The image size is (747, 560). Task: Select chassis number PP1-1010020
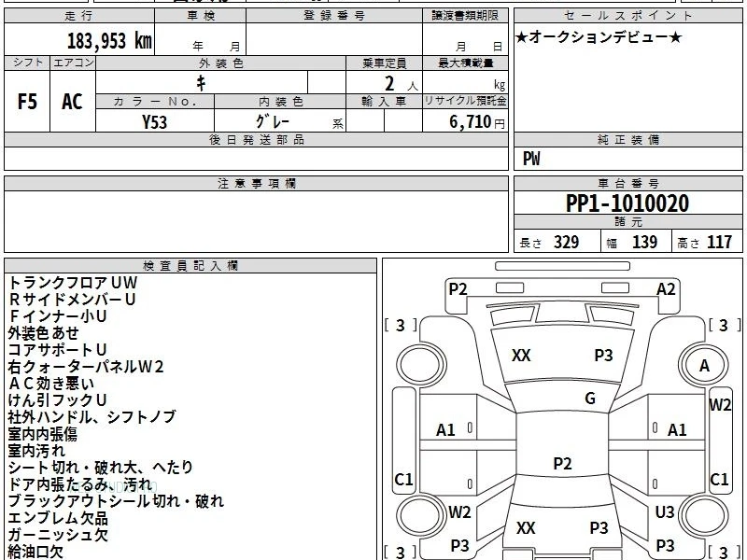click(x=627, y=203)
